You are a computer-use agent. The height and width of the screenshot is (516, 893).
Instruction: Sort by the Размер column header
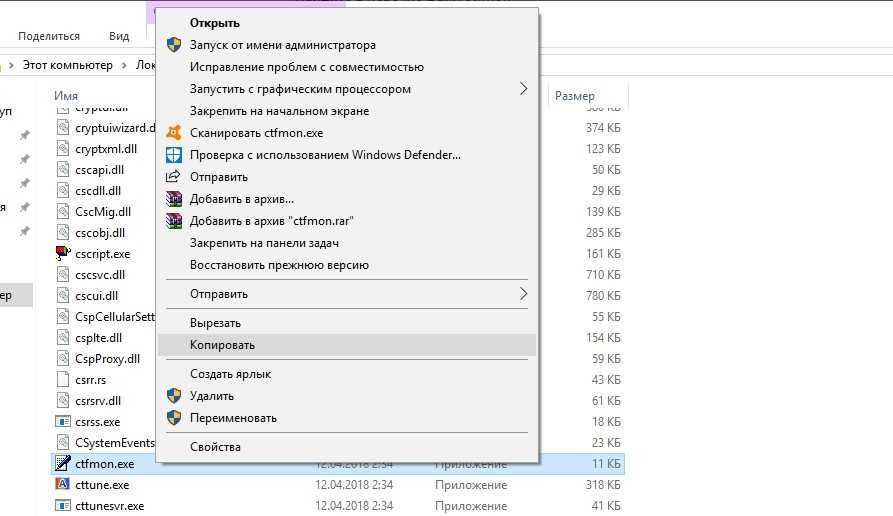(575, 96)
